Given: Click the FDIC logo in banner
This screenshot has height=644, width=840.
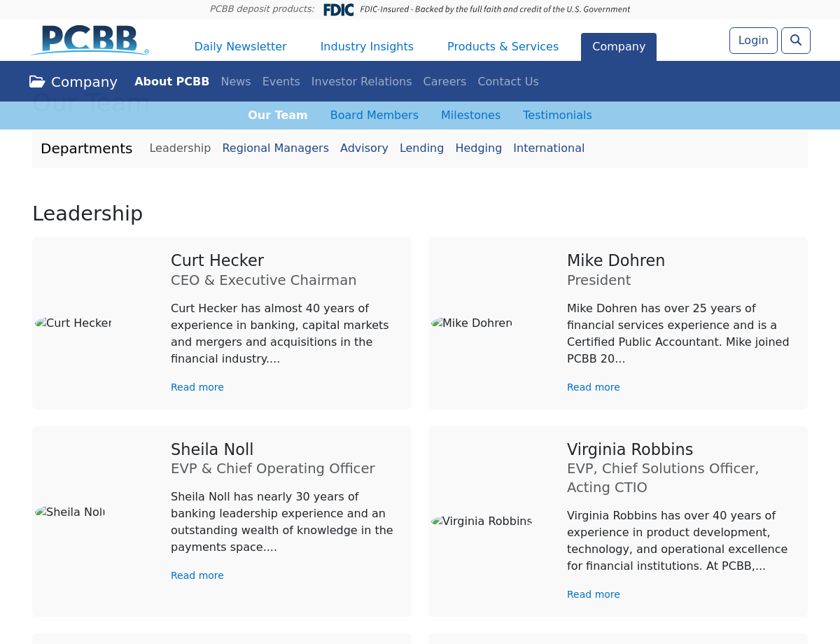Looking at the screenshot, I should tap(338, 10).
